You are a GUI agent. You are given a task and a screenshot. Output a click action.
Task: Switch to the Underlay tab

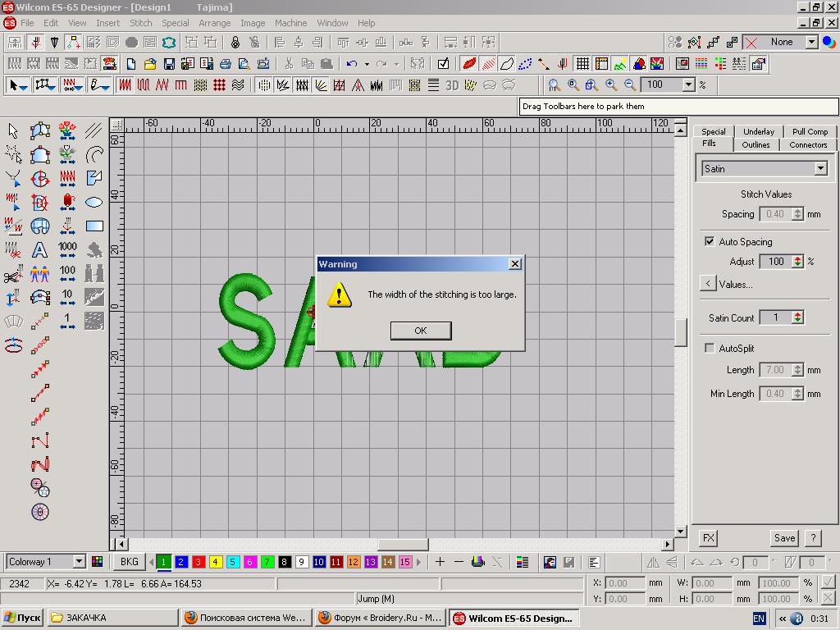758,131
